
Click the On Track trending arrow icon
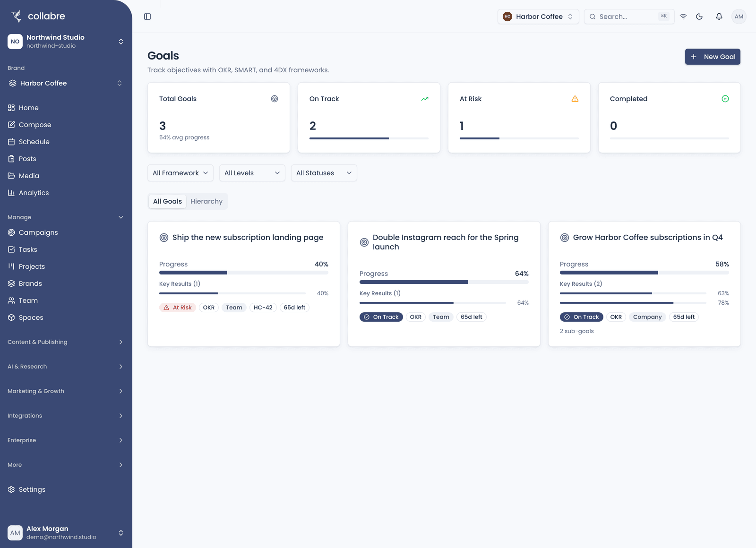coord(425,99)
